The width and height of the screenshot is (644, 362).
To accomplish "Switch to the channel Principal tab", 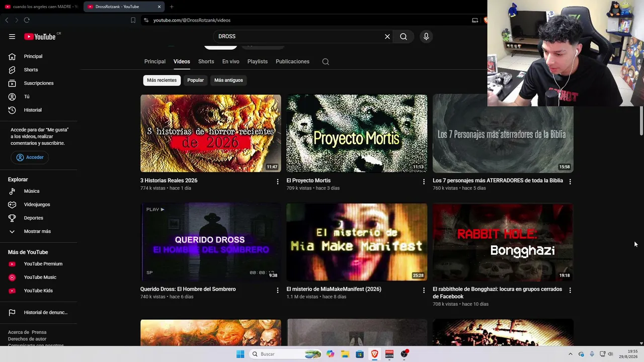I will [155, 61].
